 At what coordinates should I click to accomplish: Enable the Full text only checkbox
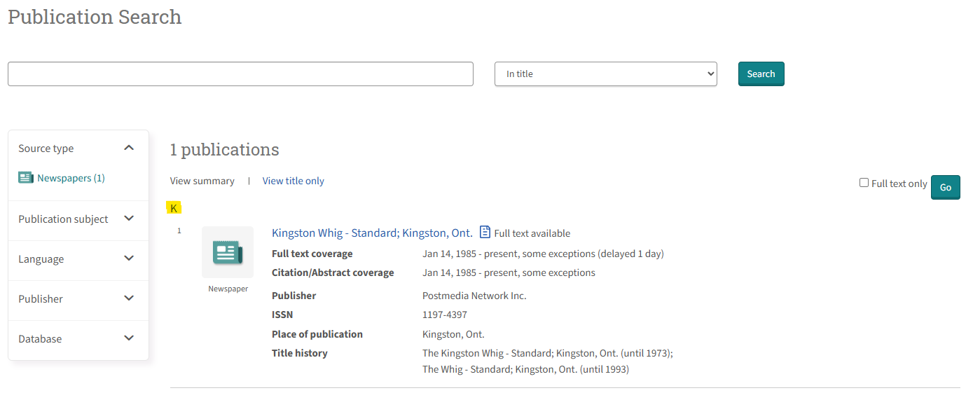point(864,182)
